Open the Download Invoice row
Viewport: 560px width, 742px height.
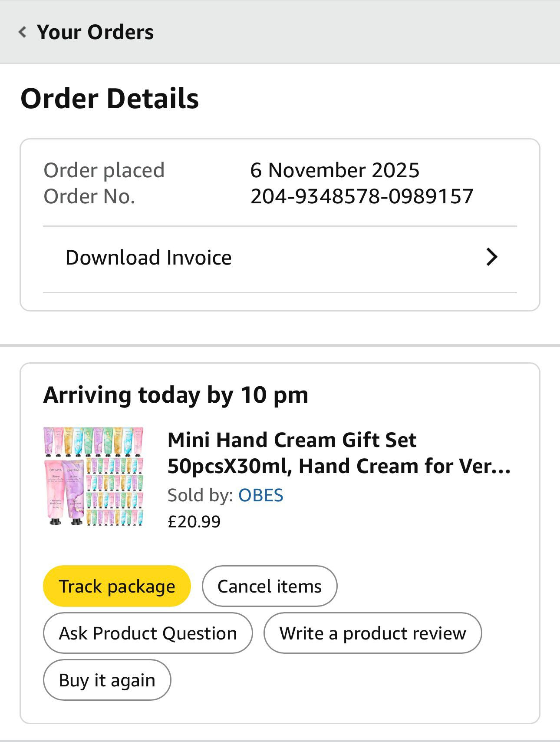(148, 258)
